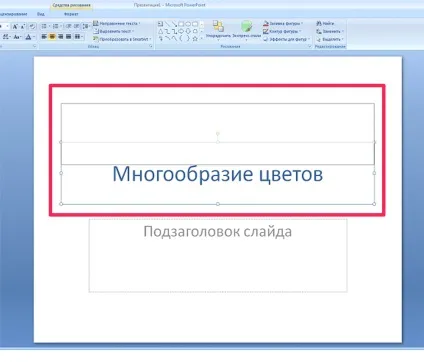Open the line spacing dropdown
The width and height of the screenshot is (424, 362).
(86, 26)
